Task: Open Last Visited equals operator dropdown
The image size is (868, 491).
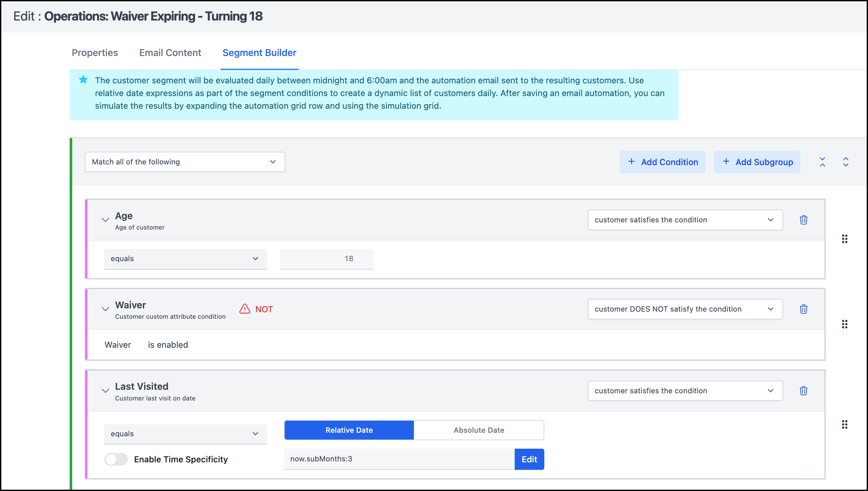Action: [x=185, y=434]
